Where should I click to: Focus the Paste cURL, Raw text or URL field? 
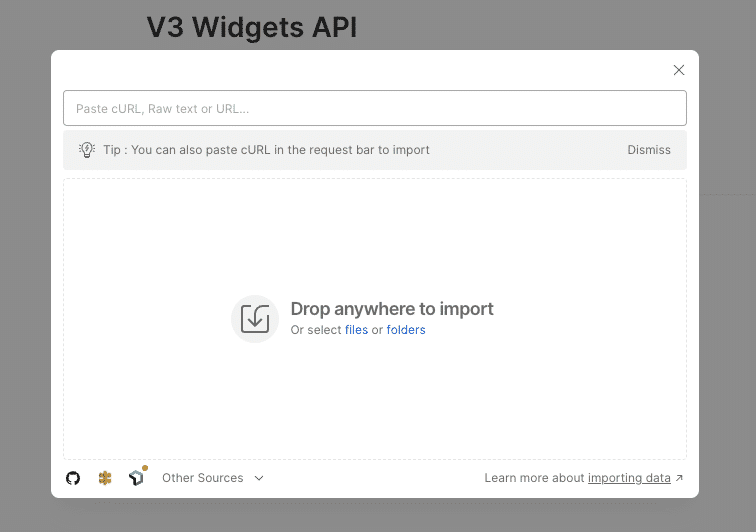tap(375, 108)
